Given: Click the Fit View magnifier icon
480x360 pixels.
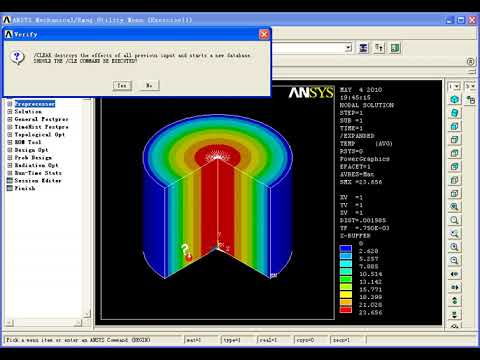Looking at the screenshot, I should point(454,207).
